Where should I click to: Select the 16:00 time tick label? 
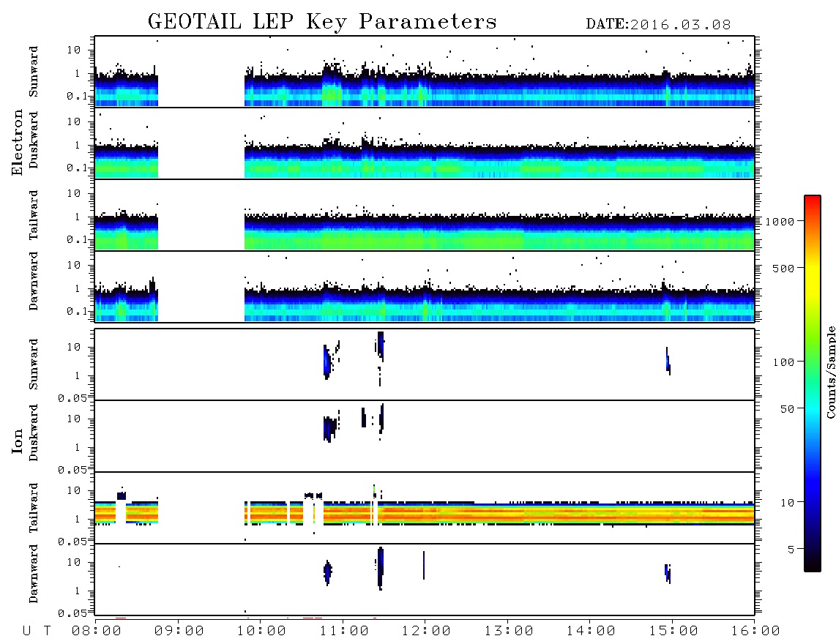pyautogui.click(x=755, y=631)
